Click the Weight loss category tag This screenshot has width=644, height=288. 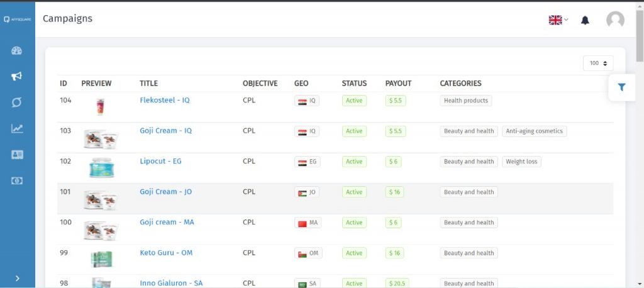tap(521, 162)
